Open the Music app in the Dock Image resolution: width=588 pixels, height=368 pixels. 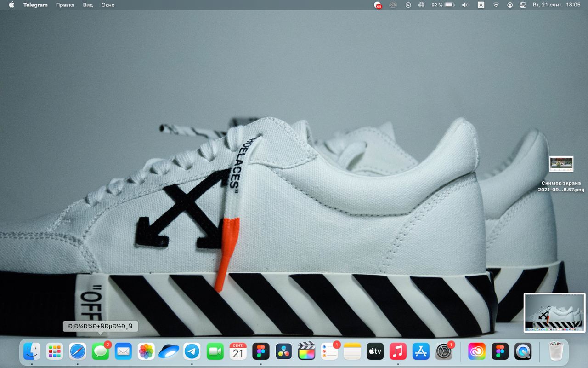click(398, 351)
